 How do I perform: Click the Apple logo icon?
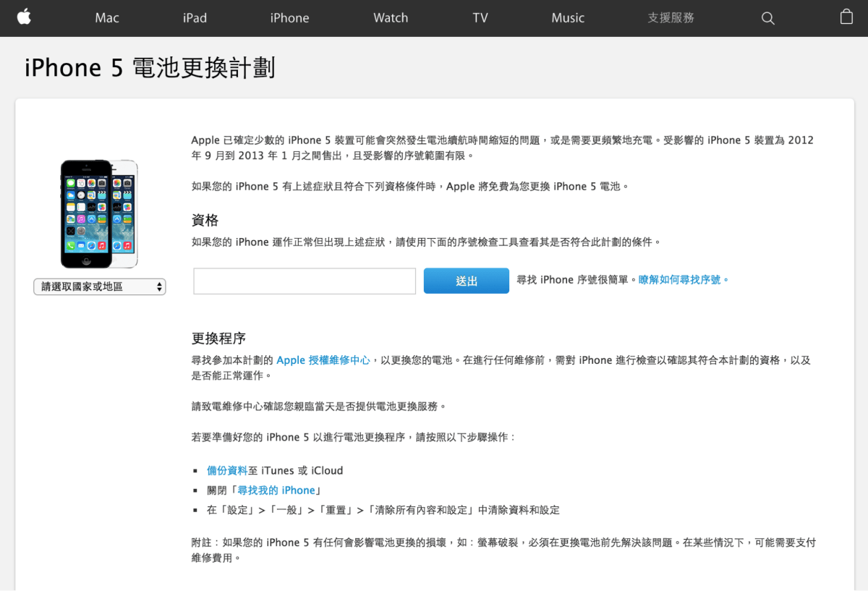coord(24,17)
